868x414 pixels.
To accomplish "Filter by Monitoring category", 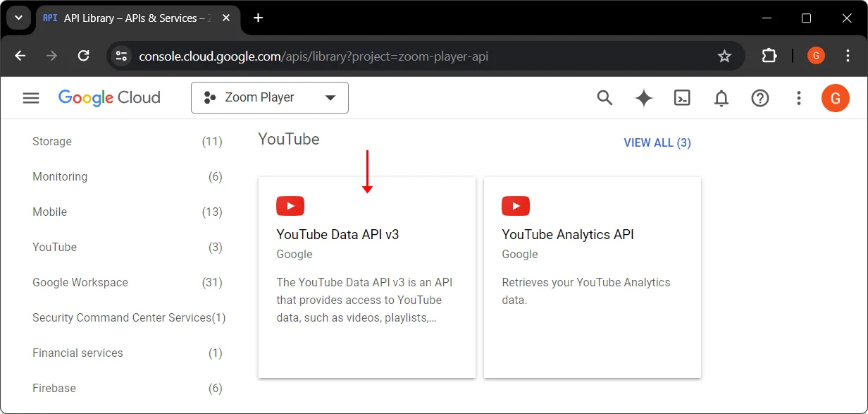I will tap(128, 176).
